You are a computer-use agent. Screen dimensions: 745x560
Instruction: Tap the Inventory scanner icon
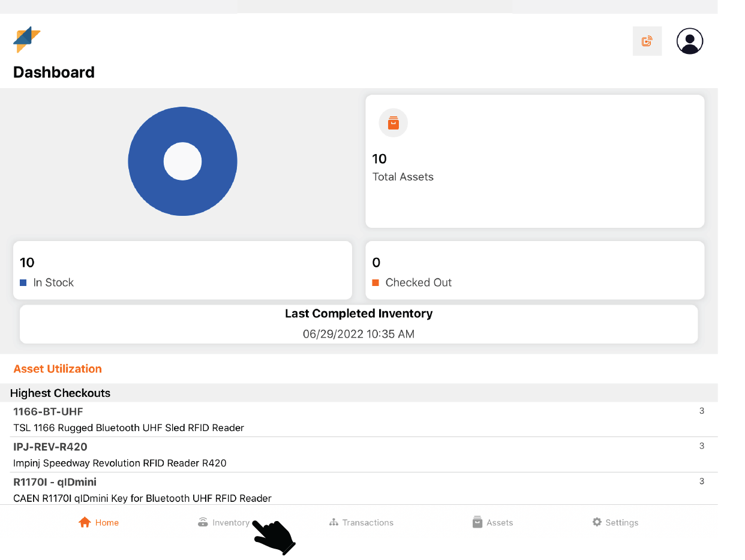click(203, 522)
